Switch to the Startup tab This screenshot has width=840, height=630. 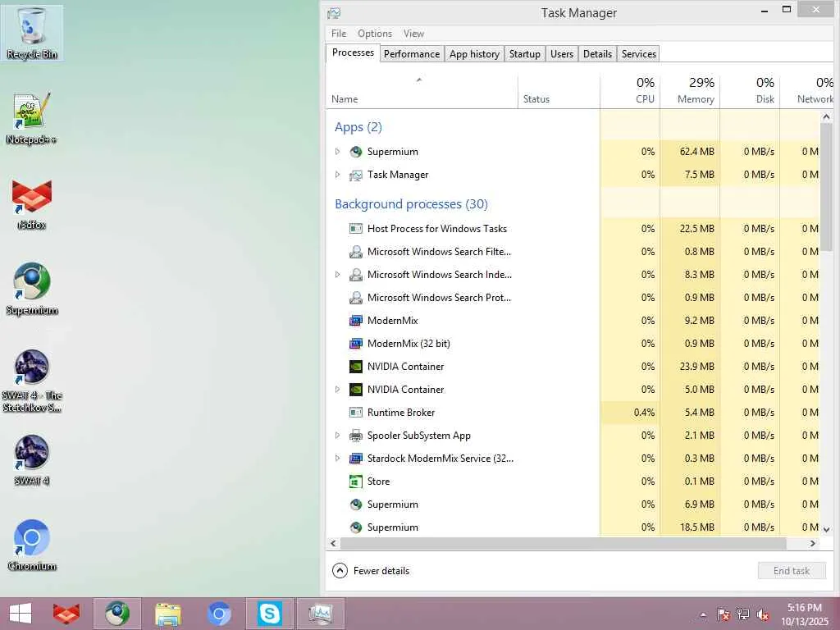(524, 54)
